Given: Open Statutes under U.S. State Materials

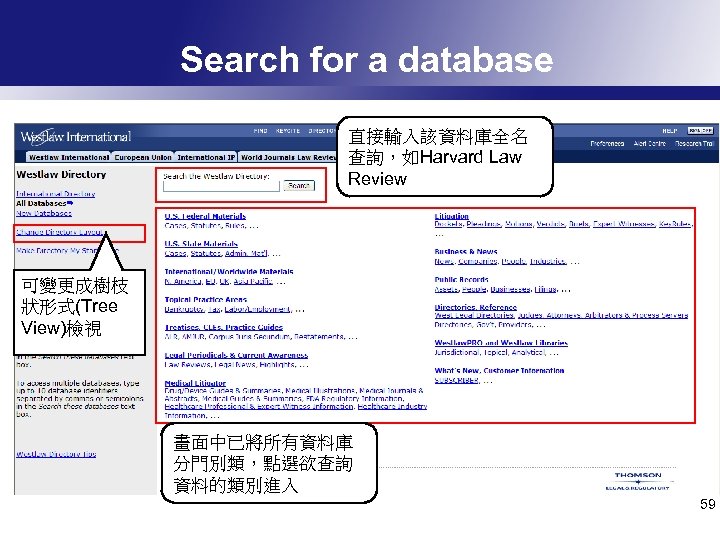Looking at the screenshot, I should tap(206, 253).
